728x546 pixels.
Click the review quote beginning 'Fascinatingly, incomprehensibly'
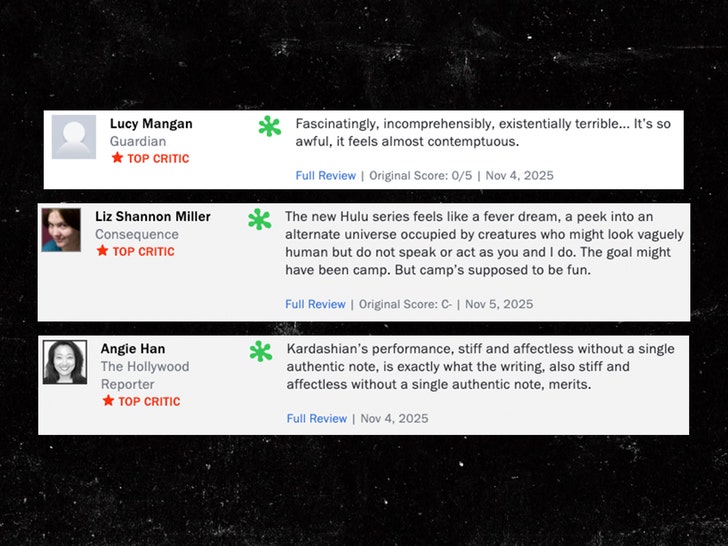coord(483,133)
